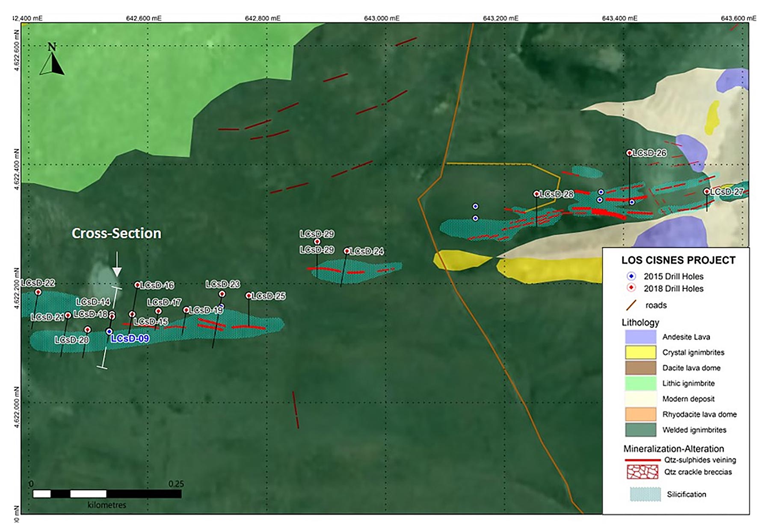Click the LCsD-22 drill hole marker
Screen dimensions: 770x532
point(38,292)
